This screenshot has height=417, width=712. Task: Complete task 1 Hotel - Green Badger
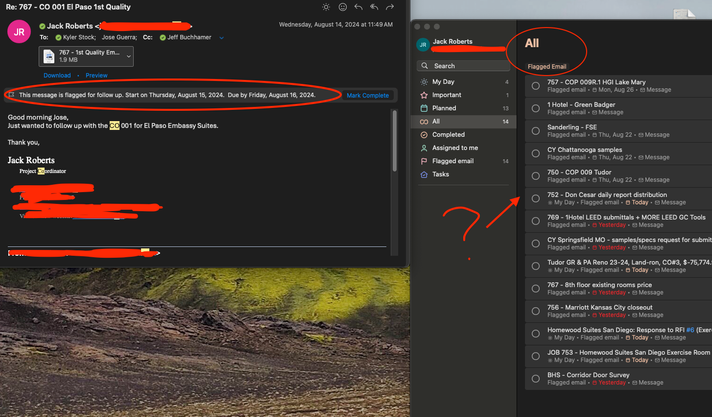pyautogui.click(x=536, y=108)
